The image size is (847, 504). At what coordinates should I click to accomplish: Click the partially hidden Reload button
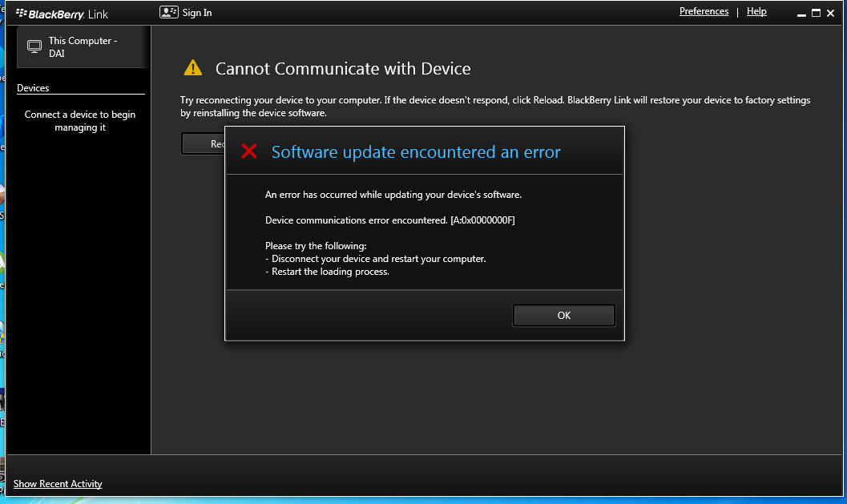203,143
